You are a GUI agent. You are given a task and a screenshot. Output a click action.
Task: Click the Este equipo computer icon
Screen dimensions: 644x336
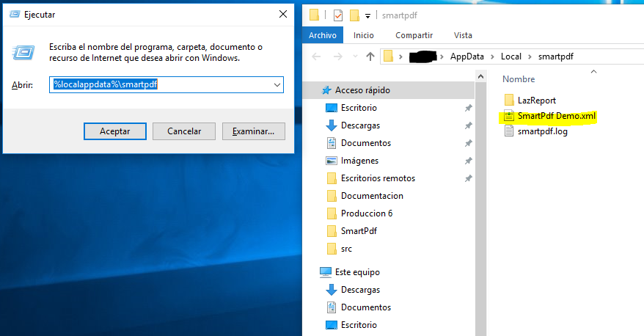pyautogui.click(x=326, y=272)
